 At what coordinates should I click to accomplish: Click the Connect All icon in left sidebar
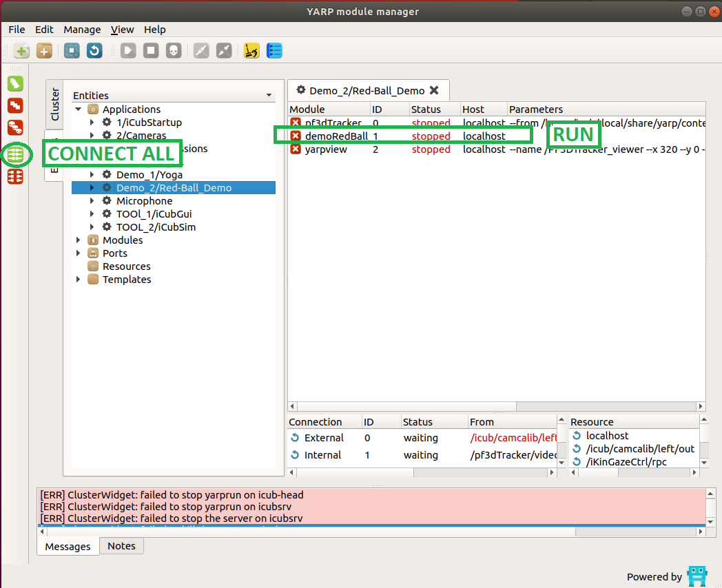15,154
